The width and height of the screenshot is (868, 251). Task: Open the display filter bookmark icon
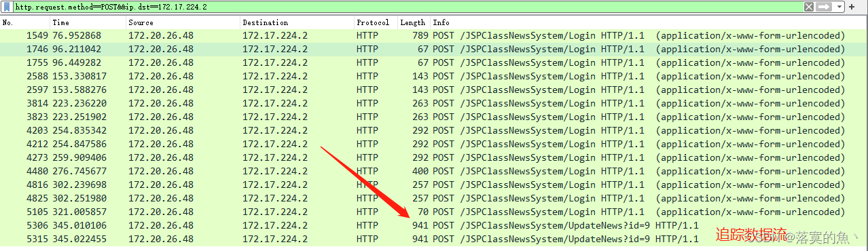[7, 7]
